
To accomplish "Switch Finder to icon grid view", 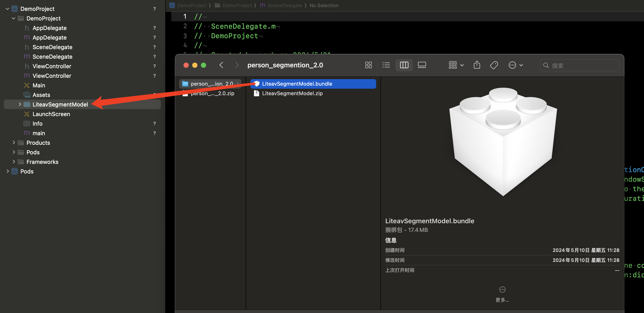I will pyautogui.click(x=368, y=65).
